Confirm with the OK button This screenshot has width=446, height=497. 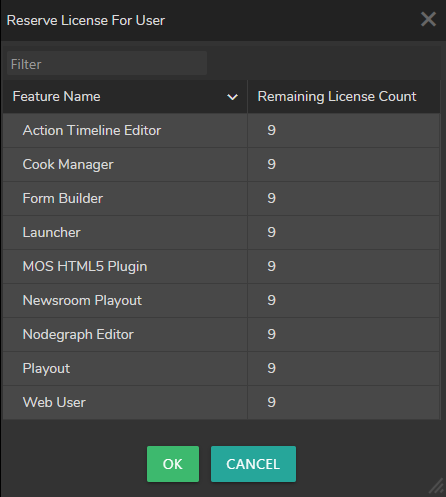click(x=173, y=464)
